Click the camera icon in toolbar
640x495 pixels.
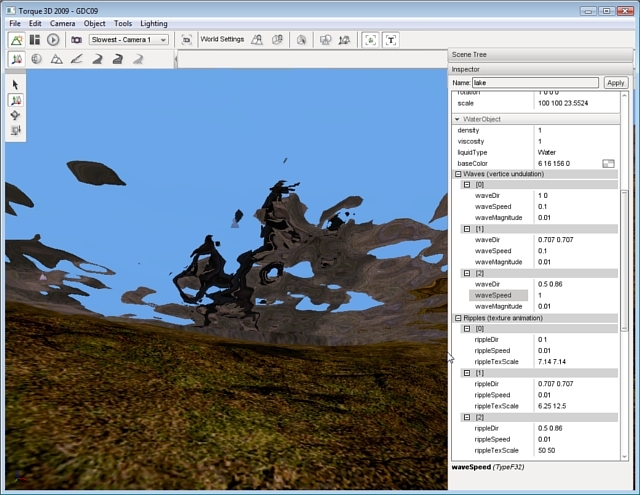coord(76,40)
